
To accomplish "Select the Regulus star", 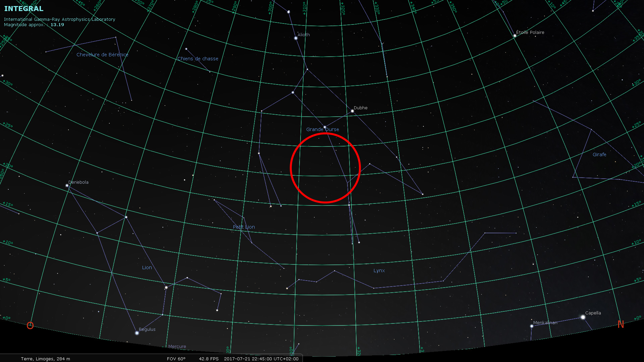I will [x=137, y=333].
